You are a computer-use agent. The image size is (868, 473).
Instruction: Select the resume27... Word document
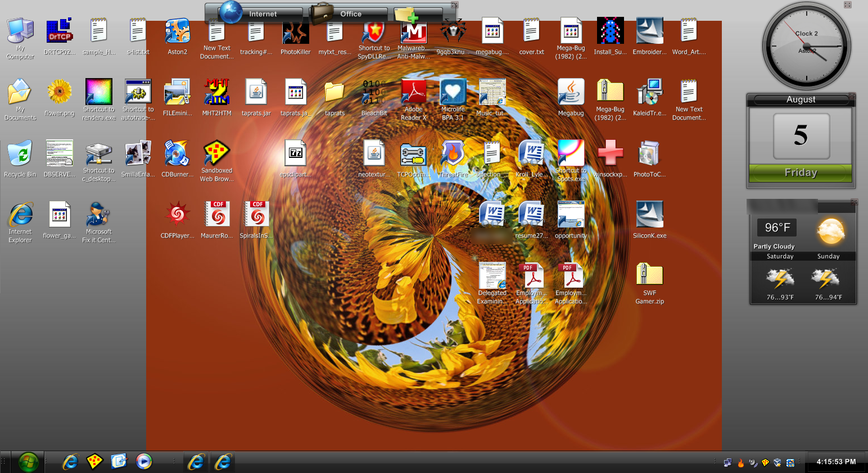coord(532,220)
